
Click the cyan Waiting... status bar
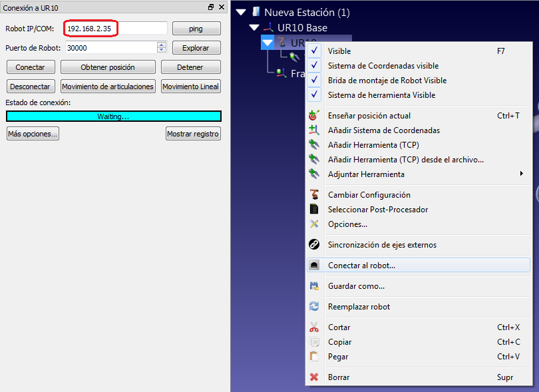pos(113,116)
